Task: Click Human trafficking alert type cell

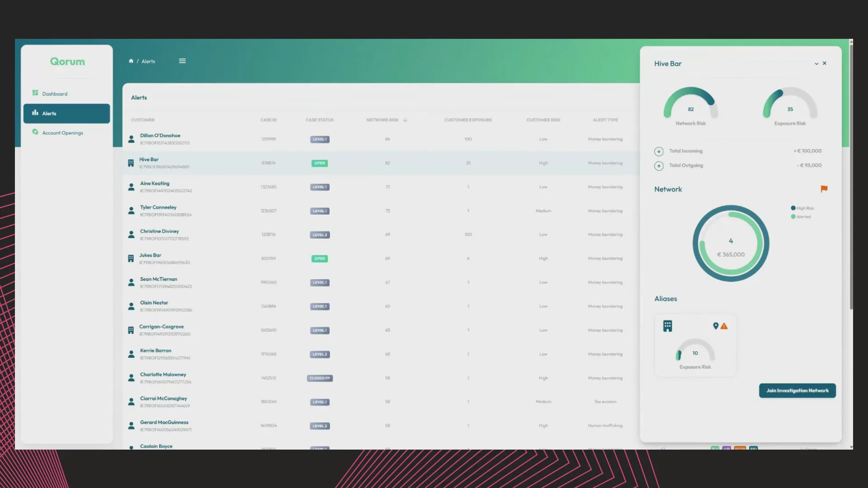Action: click(x=605, y=426)
